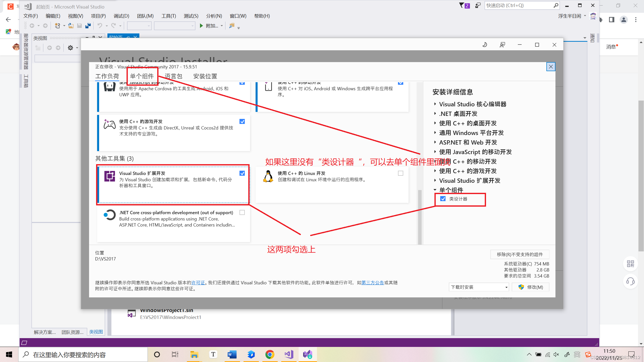Uncheck 使用 C++ 的游戏开发 workload
The width and height of the screenshot is (644, 362).
242,121
